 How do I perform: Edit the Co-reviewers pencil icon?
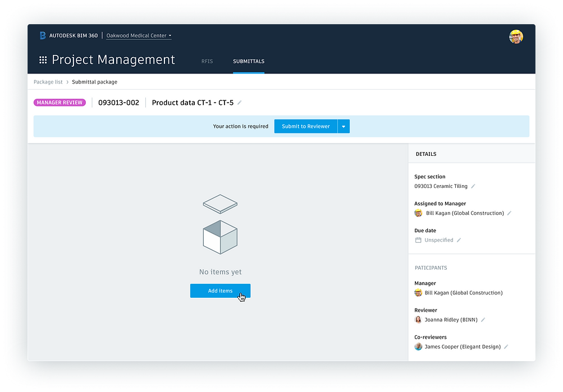pos(506,347)
